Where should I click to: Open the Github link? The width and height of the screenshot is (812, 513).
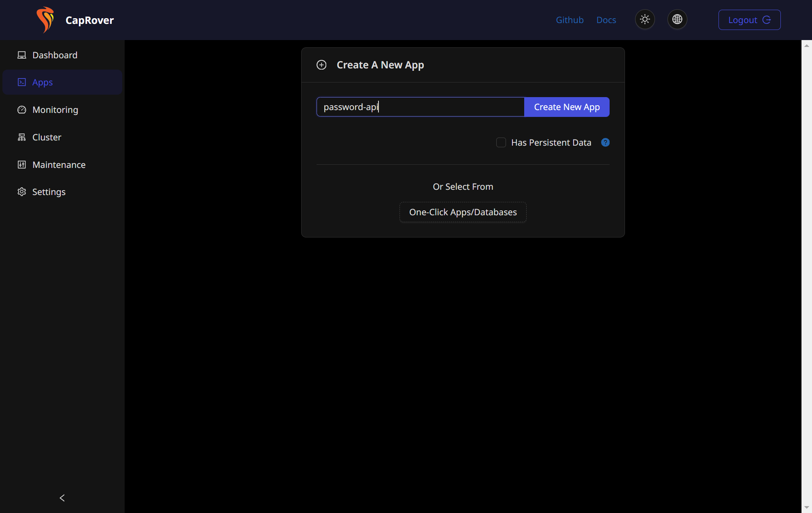point(570,20)
